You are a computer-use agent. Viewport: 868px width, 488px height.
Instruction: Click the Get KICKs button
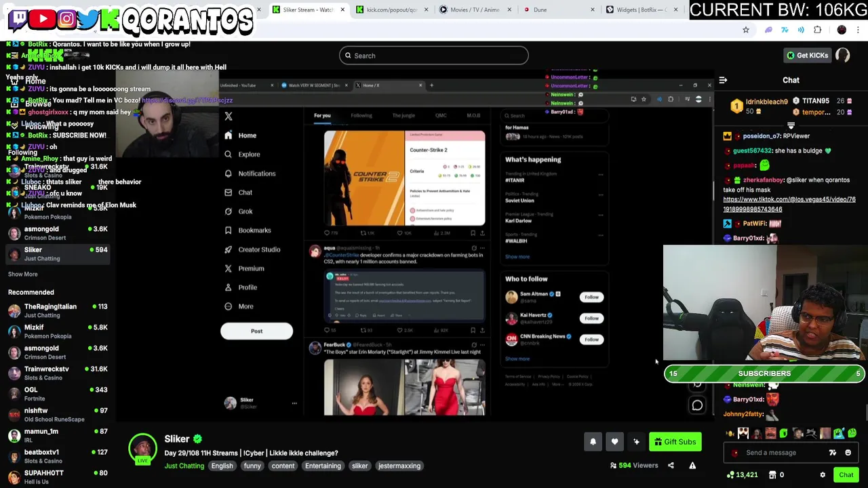[806, 56]
